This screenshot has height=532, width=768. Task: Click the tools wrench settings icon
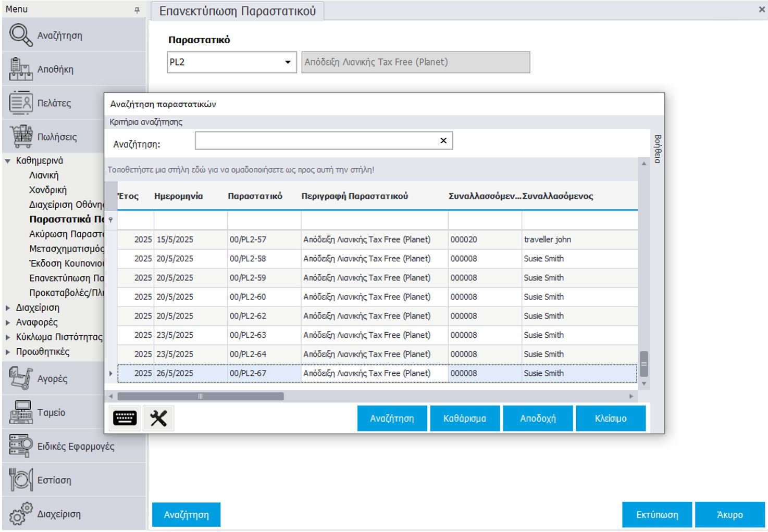pos(158,418)
